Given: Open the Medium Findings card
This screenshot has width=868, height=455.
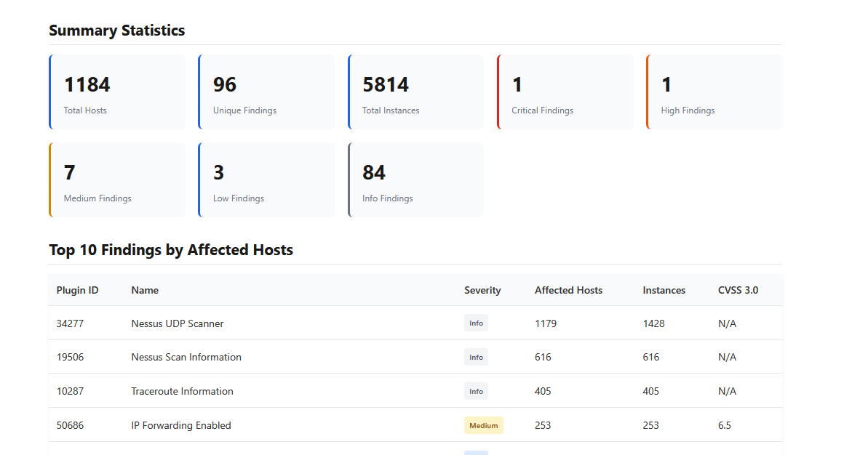Looking at the screenshot, I should pyautogui.click(x=117, y=180).
